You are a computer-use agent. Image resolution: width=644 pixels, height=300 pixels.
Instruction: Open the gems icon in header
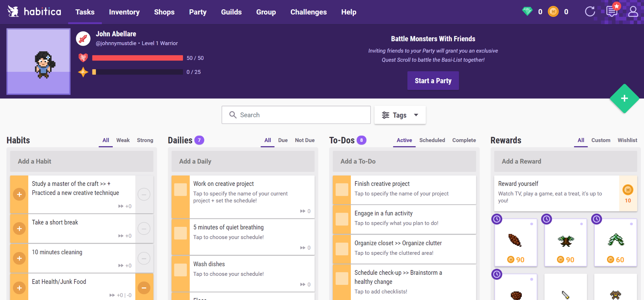click(x=527, y=12)
